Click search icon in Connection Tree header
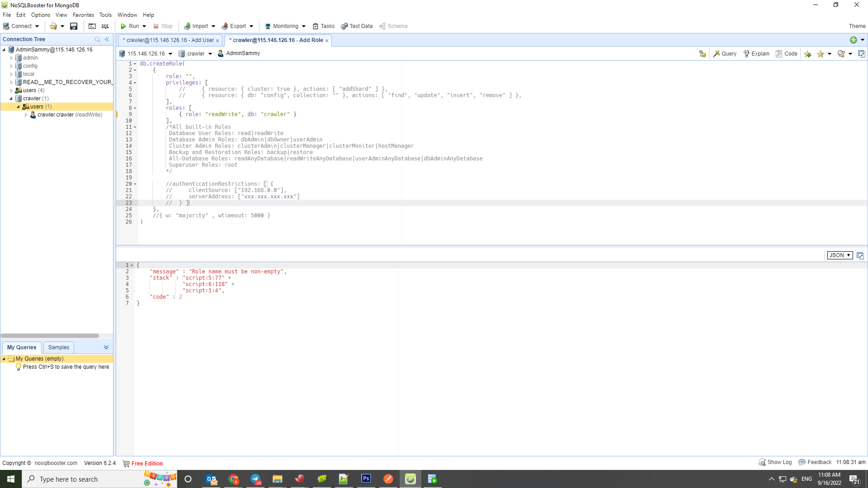 point(97,39)
